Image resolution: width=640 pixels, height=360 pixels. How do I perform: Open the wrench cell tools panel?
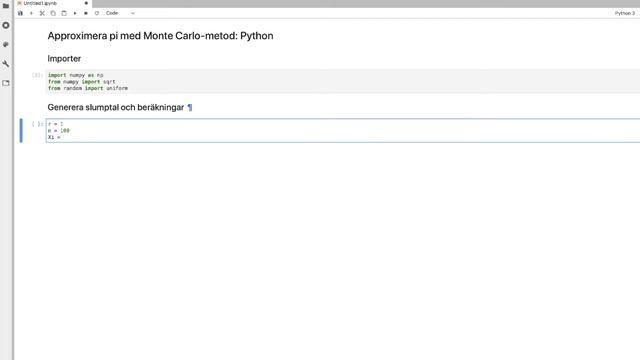[x=6, y=64]
